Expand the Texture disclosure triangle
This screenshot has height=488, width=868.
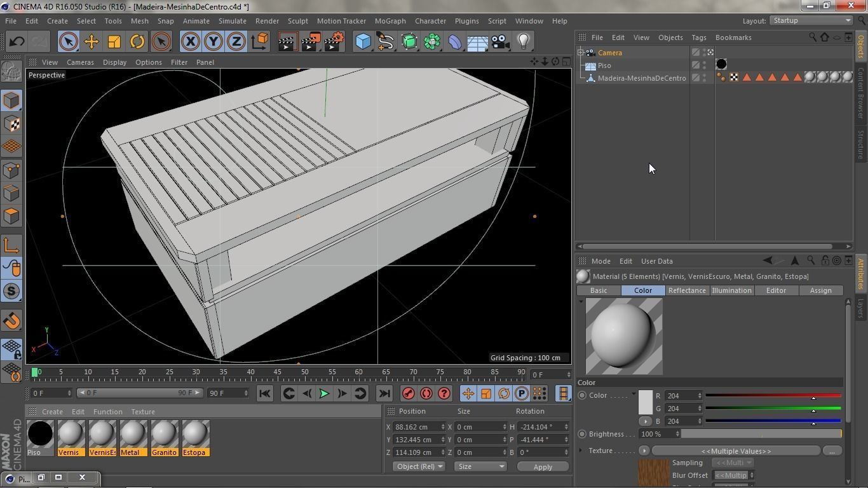pyautogui.click(x=581, y=451)
